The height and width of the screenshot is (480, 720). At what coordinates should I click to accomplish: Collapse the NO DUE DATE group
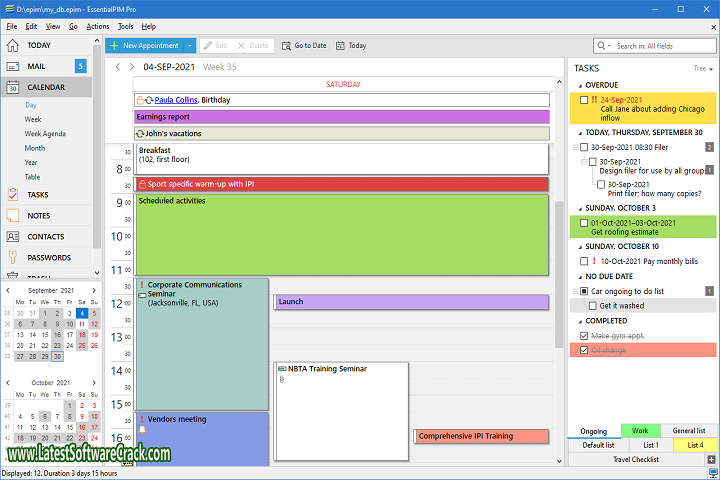point(580,277)
